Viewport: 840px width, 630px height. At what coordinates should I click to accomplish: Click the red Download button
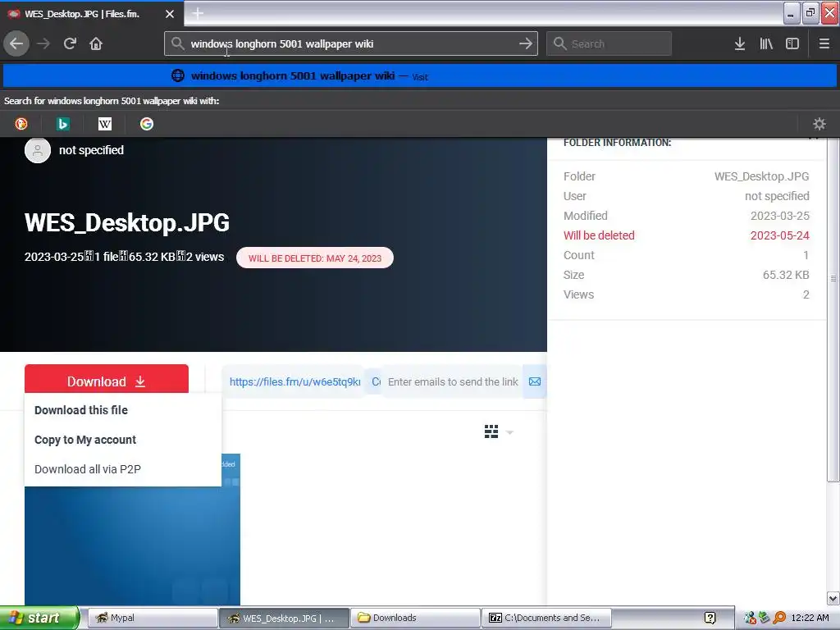point(106,381)
